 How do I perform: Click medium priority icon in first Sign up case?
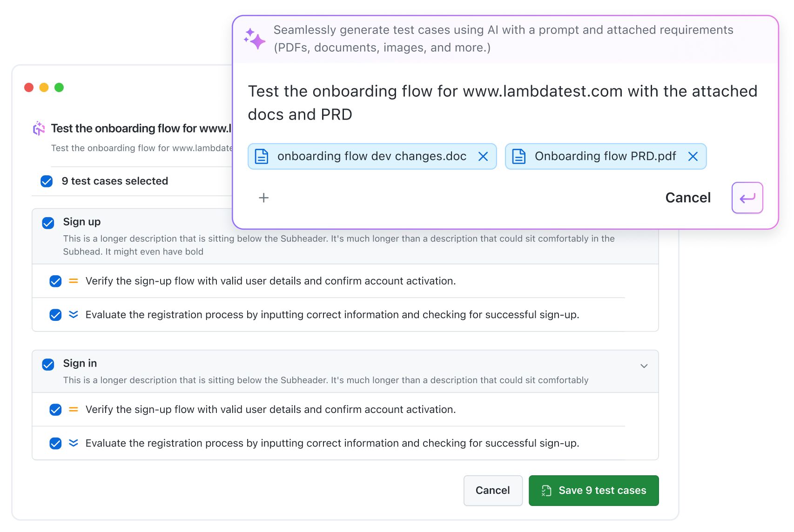(x=74, y=281)
